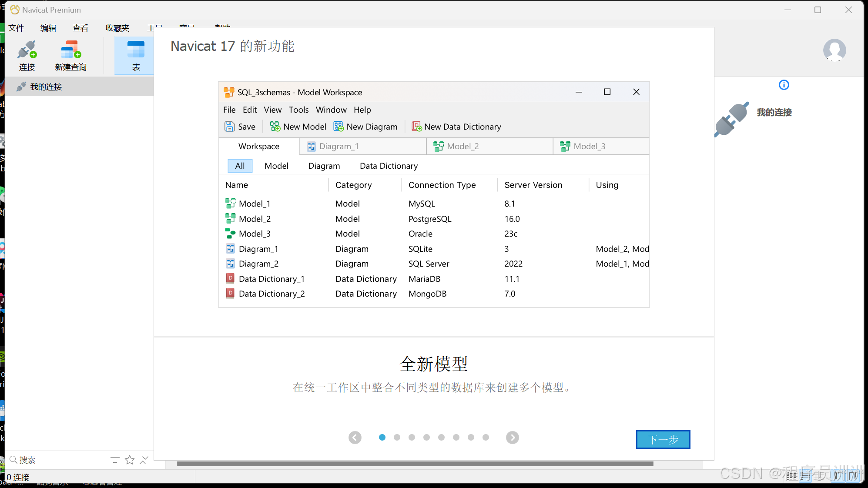Viewport: 868px width, 488px height.
Task: Toggle right information pane visibility icon
Action: tap(853, 476)
